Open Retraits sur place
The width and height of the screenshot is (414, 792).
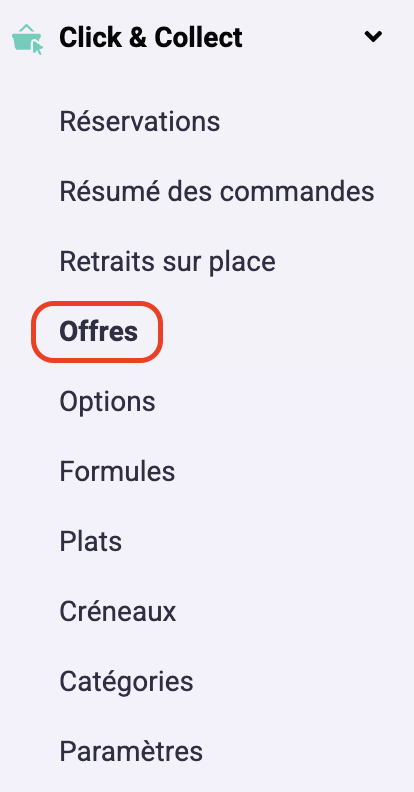pos(167,261)
